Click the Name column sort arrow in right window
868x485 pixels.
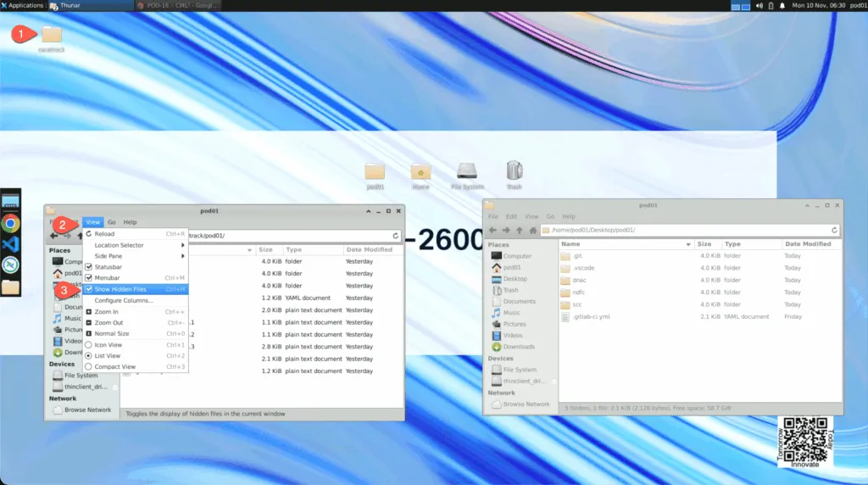687,244
